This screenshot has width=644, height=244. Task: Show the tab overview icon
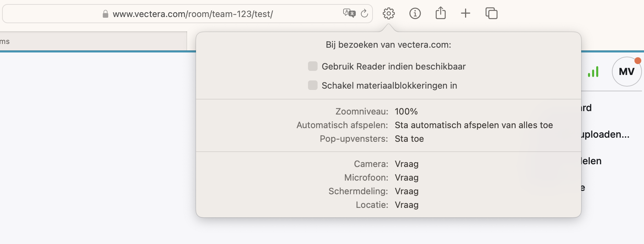[491, 13]
